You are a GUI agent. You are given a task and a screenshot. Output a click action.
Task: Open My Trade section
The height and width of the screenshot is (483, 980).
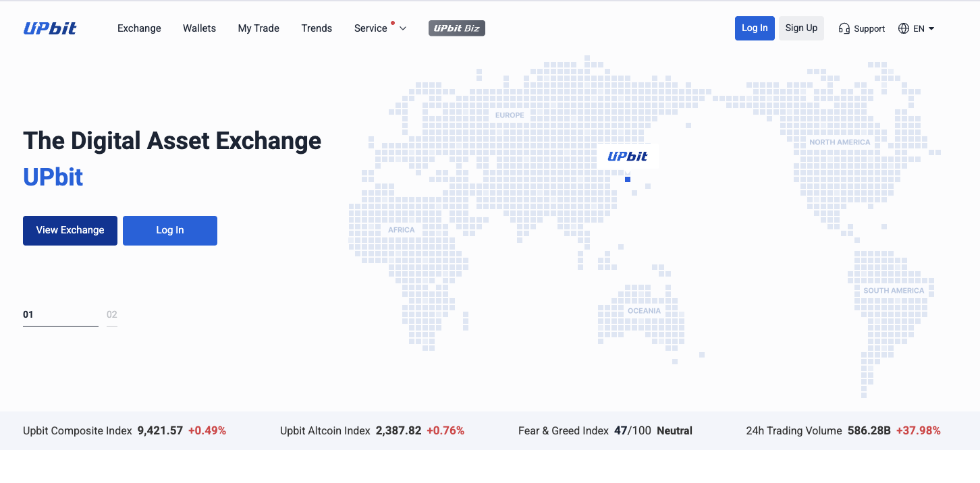pyautogui.click(x=258, y=28)
